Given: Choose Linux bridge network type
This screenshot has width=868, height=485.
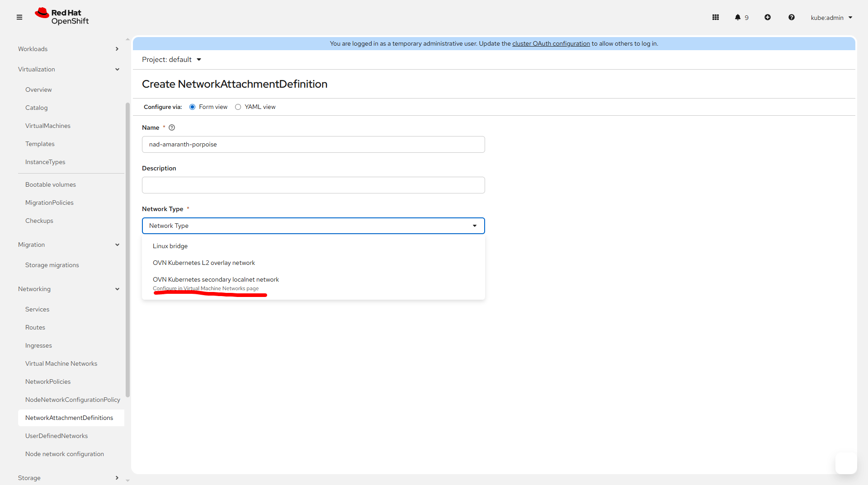Looking at the screenshot, I should click(x=313, y=246).
